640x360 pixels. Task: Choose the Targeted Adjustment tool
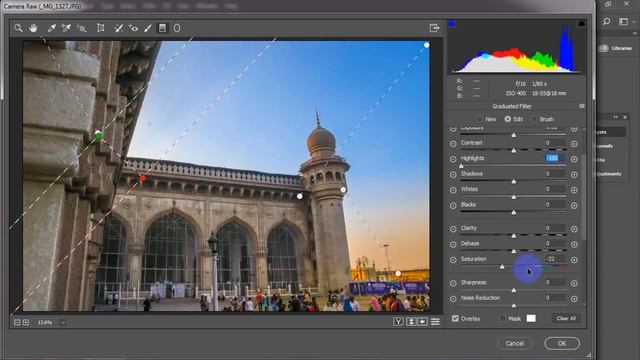pyautogui.click(x=82, y=28)
